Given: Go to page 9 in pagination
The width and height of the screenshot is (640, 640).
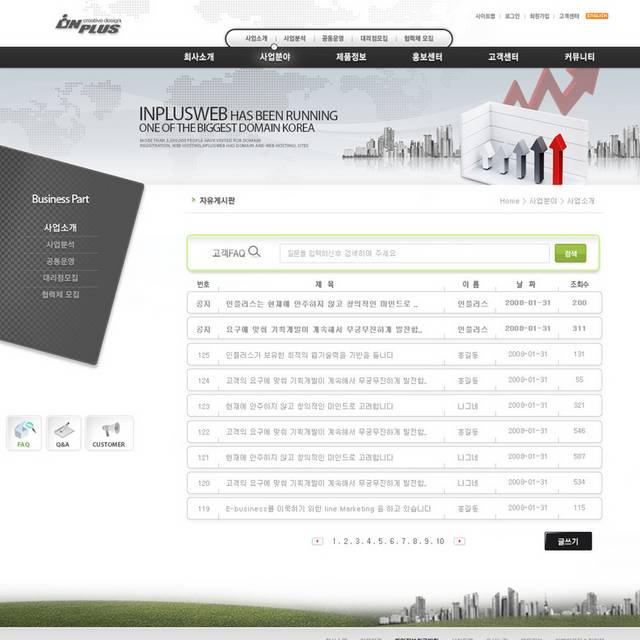Looking at the screenshot, I should (427, 541).
